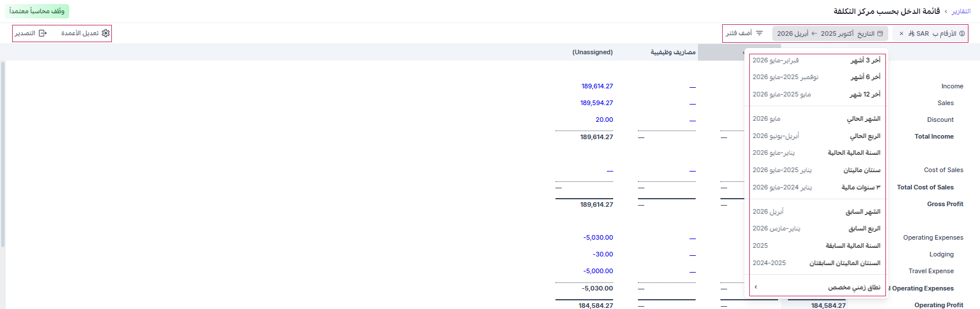
Task: Click the Cost of Sales row label
Action: coord(944,170)
